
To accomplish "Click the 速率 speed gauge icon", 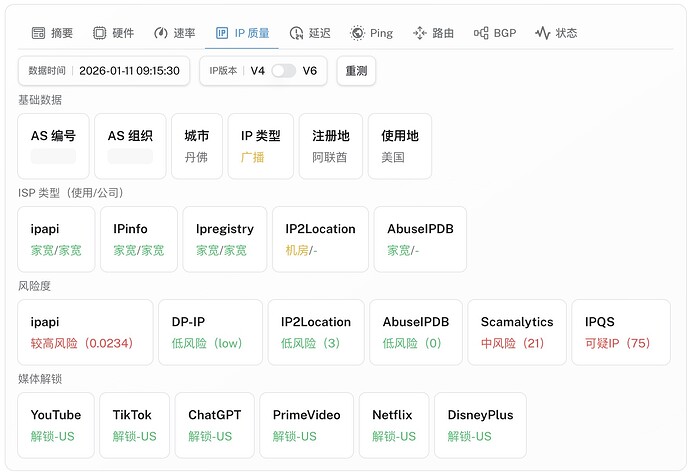I will [x=160, y=33].
